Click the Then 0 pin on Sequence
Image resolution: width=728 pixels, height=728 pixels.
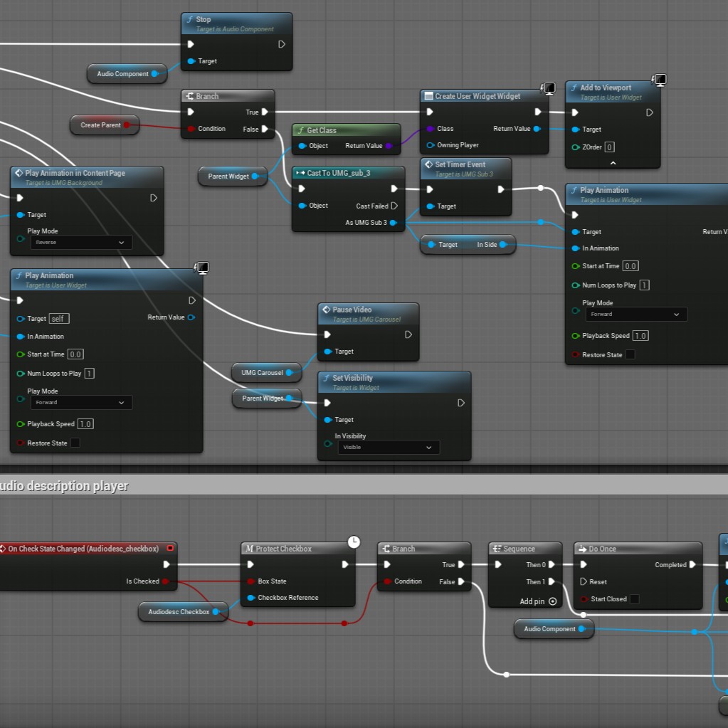click(552, 564)
